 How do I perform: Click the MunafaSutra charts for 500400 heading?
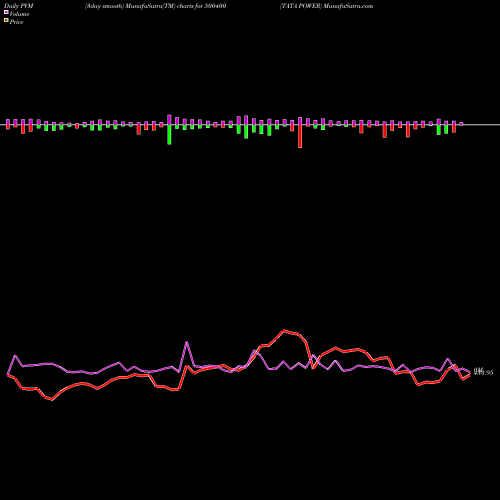[x=156, y=6]
